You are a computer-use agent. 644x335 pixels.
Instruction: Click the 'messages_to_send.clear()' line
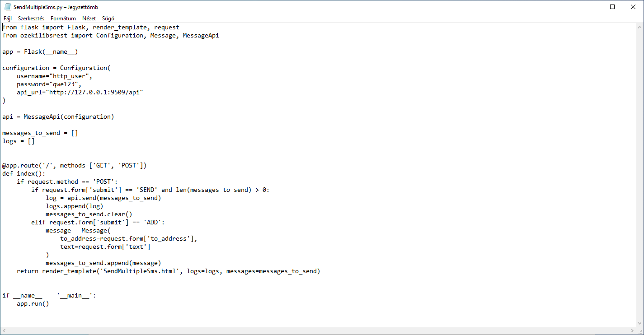click(x=89, y=214)
